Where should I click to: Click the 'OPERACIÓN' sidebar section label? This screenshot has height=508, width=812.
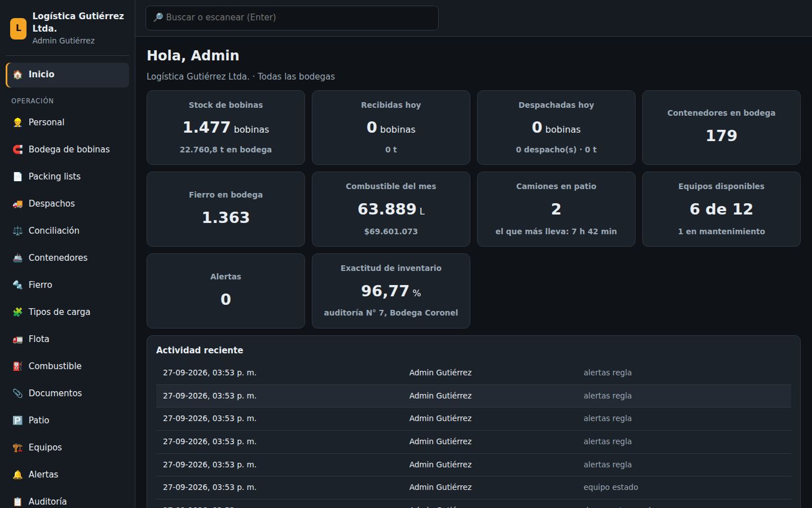coord(33,101)
